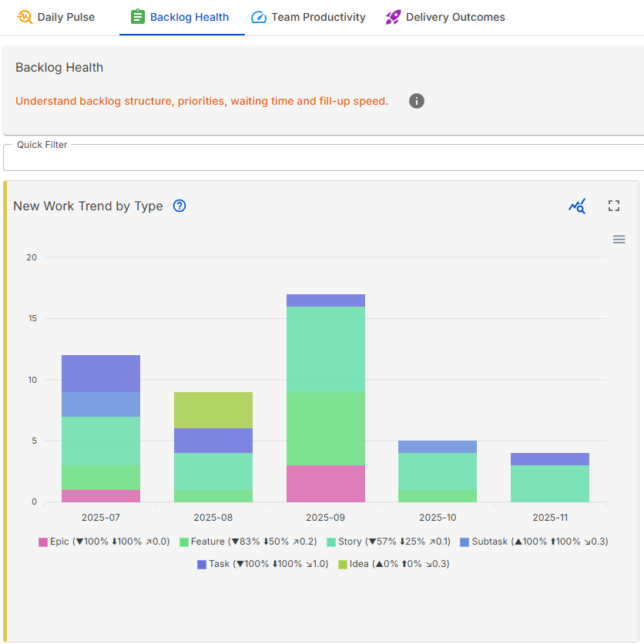This screenshot has height=644, width=644.
Task: Click the 2025-09 Story bar segment
Action: click(325, 349)
